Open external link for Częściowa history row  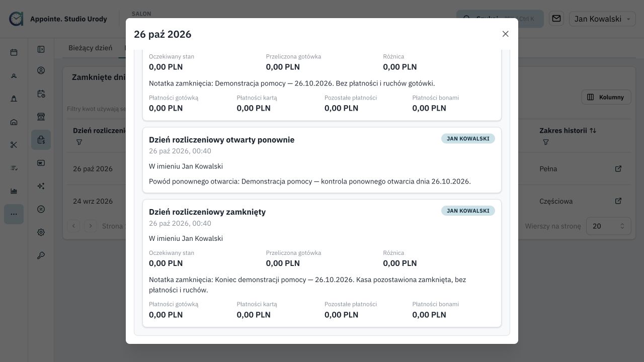pos(618,201)
